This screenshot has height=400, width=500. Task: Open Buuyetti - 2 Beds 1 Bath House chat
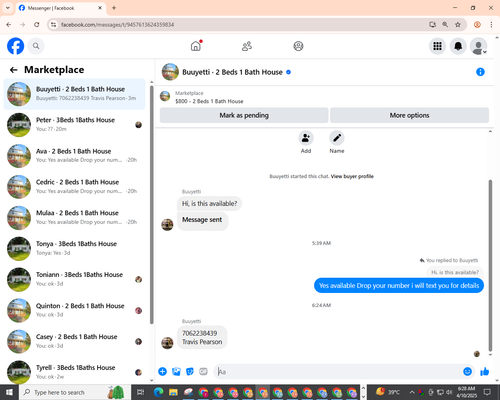pos(74,94)
